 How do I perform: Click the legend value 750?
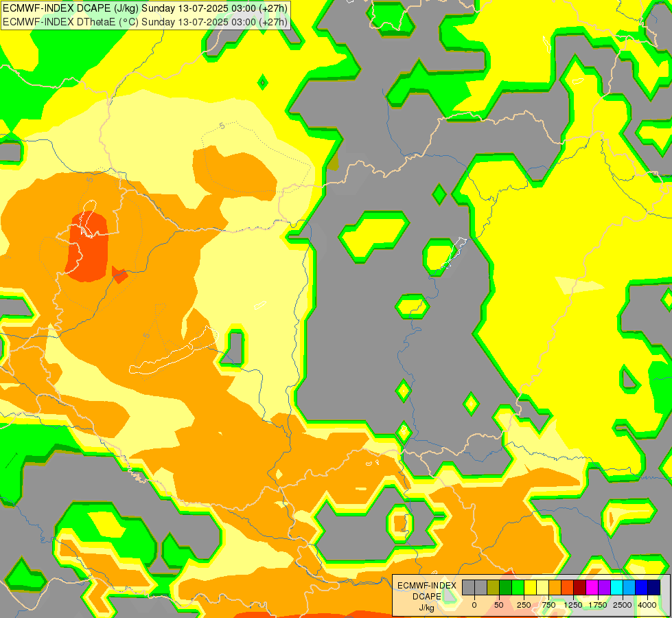548,605
